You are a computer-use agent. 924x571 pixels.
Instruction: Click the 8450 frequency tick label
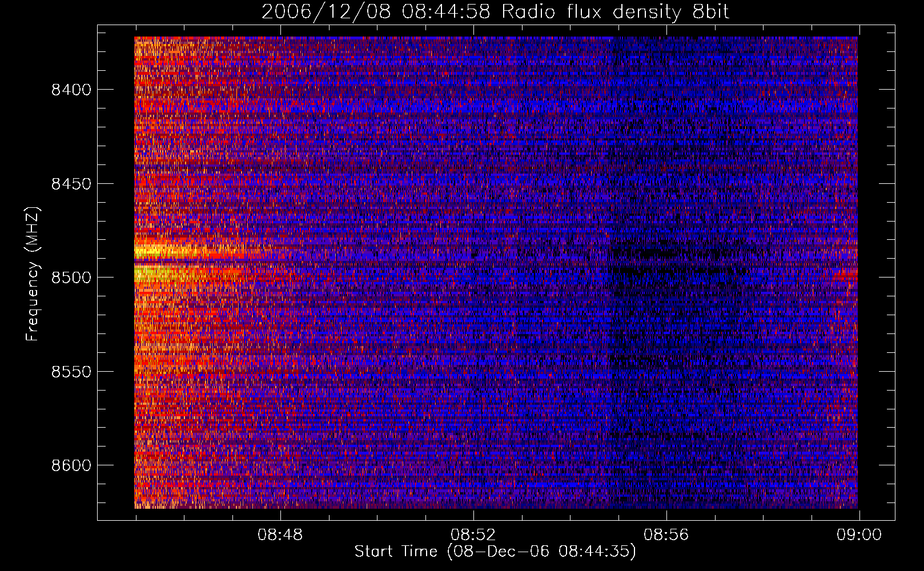pyautogui.click(x=71, y=184)
